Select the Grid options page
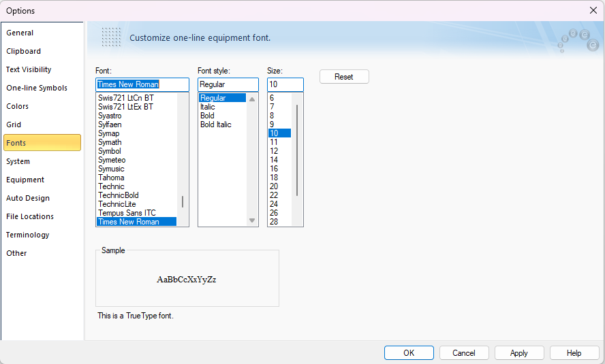This screenshot has width=605, height=364. coord(42,125)
